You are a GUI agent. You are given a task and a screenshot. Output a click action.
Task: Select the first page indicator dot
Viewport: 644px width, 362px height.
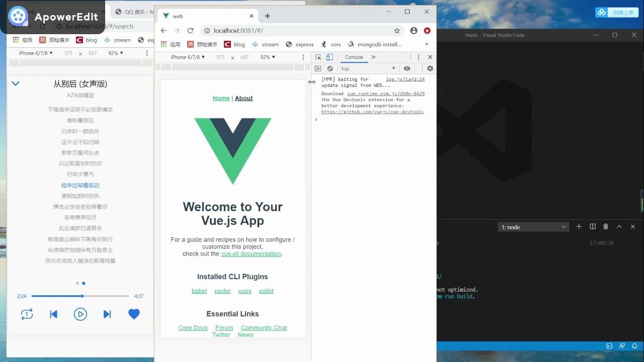click(x=77, y=283)
